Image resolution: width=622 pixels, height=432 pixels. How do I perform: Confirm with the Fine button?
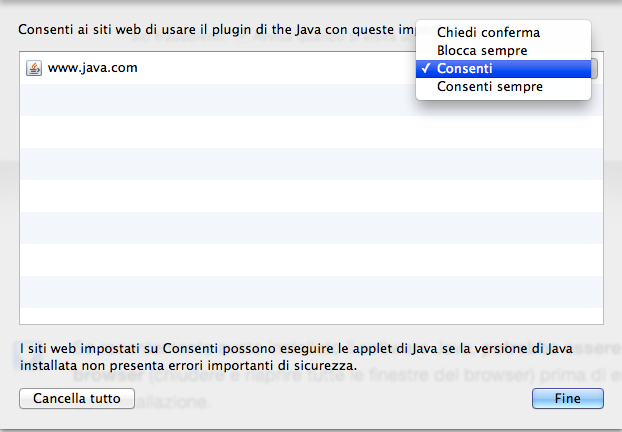[568, 398]
